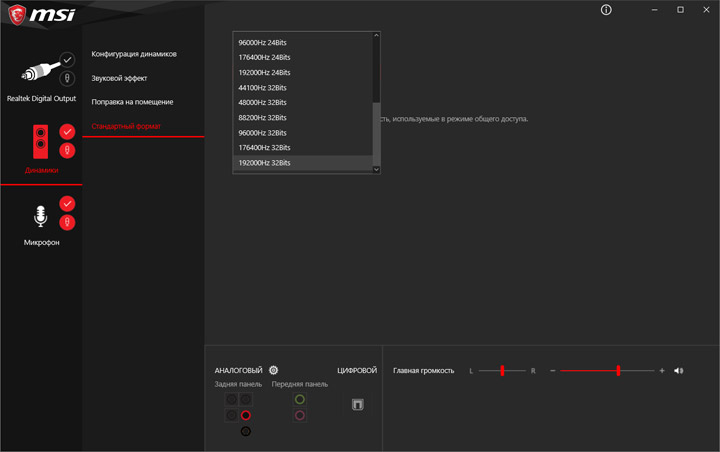Click the R balance label
720x452 pixels.
click(533, 371)
